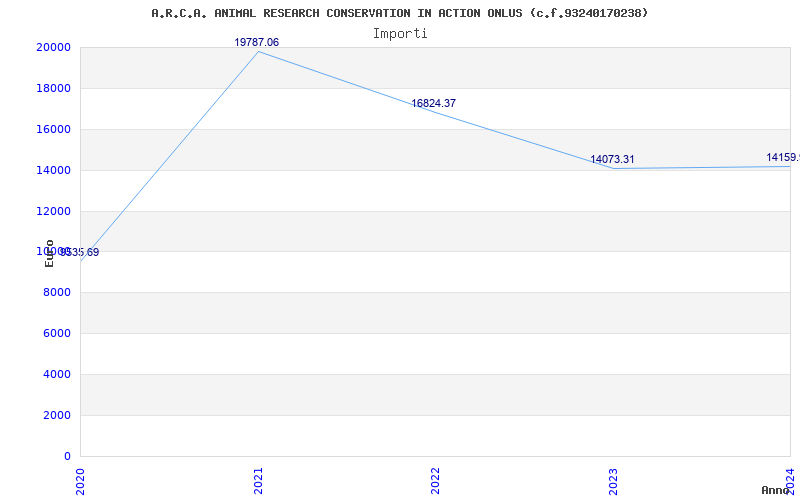Click the 2020 x-axis year label
Image resolution: width=800 pixels, height=500 pixels.
tap(81, 481)
